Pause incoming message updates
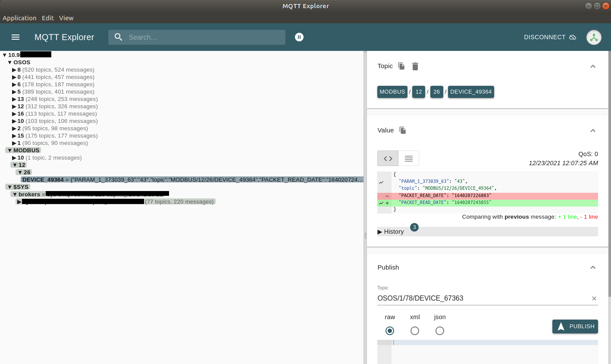 click(x=299, y=37)
